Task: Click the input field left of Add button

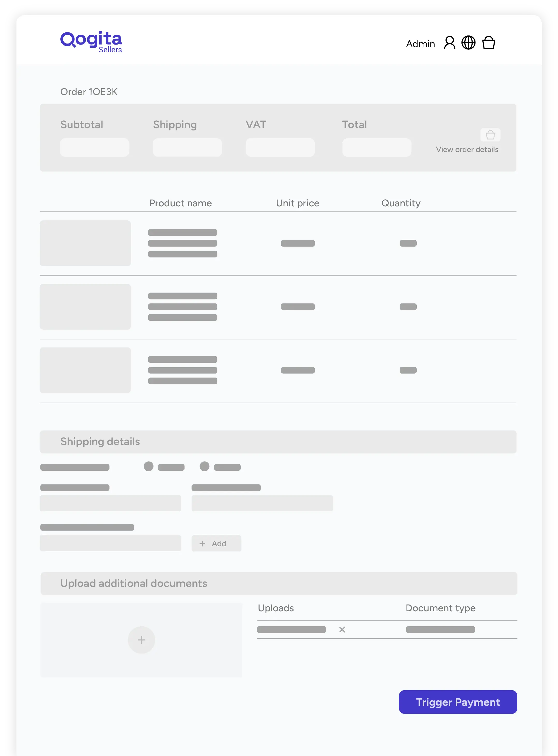Action: click(111, 543)
